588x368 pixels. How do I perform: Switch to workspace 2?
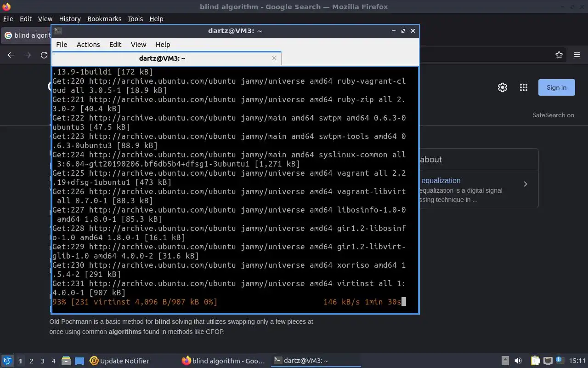coord(31,361)
